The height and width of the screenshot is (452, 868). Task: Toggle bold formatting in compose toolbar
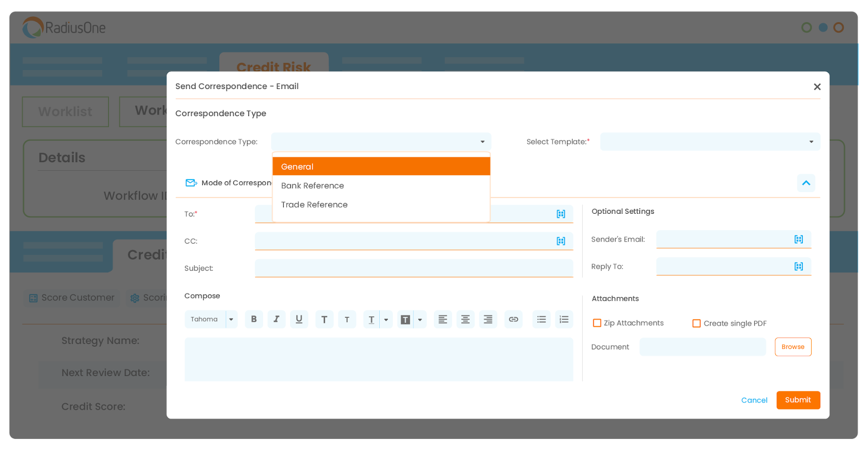(x=254, y=320)
